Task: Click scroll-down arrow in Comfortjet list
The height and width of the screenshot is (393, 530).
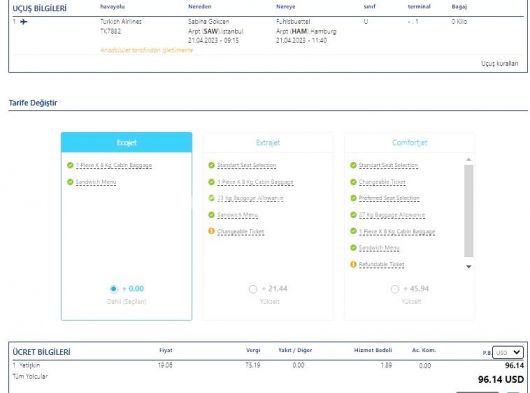Action: (x=468, y=267)
